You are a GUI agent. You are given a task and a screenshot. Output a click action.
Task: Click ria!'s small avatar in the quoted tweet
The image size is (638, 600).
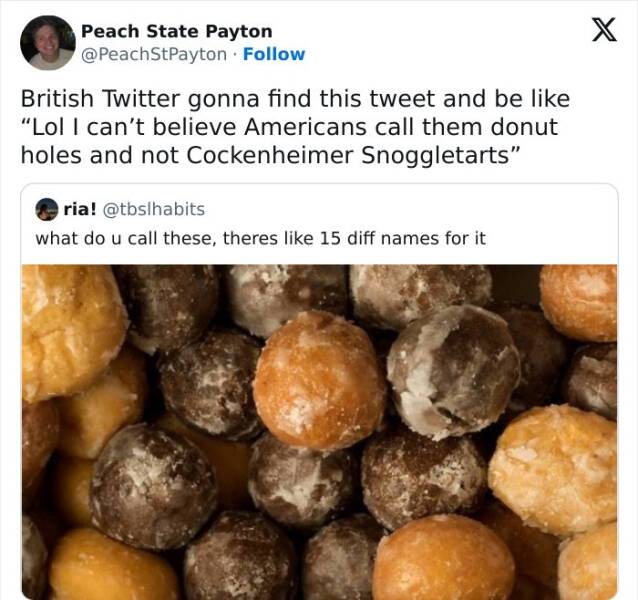pyautogui.click(x=46, y=209)
